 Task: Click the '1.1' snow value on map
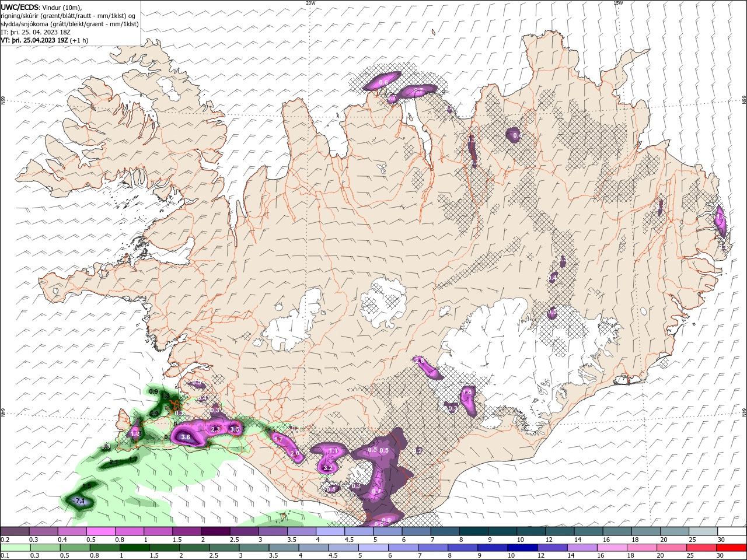tap(334, 451)
